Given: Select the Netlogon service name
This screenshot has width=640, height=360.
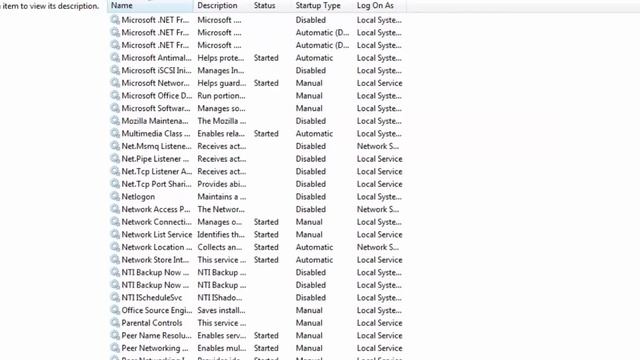Looking at the screenshot, I should [138, 197].
